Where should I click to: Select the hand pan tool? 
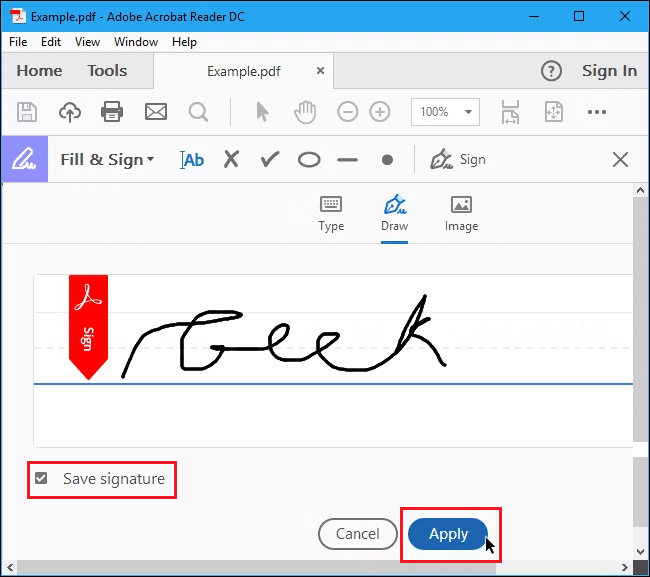pos(306,112)
